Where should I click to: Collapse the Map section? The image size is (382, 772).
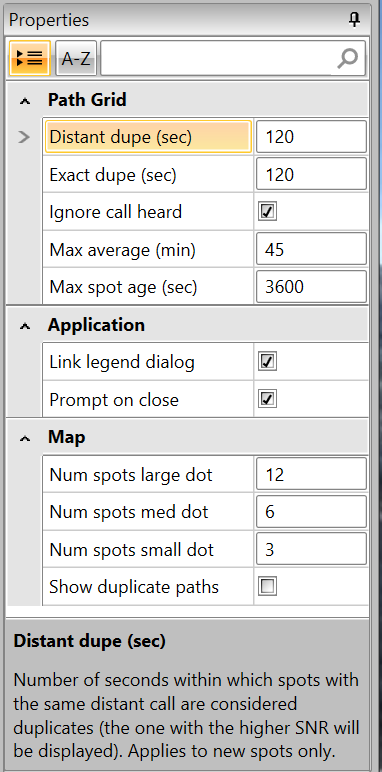(25, 438)
